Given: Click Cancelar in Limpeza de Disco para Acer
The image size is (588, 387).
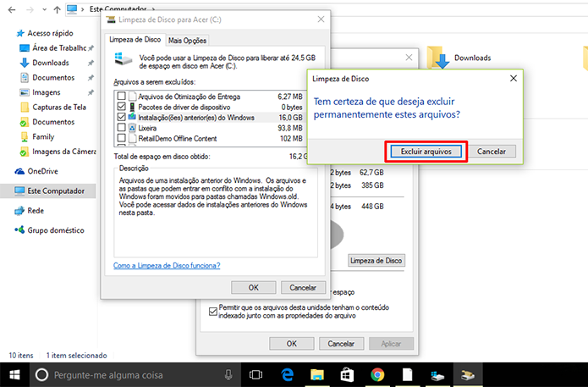Looking at the screenshot, I should 303,288.
